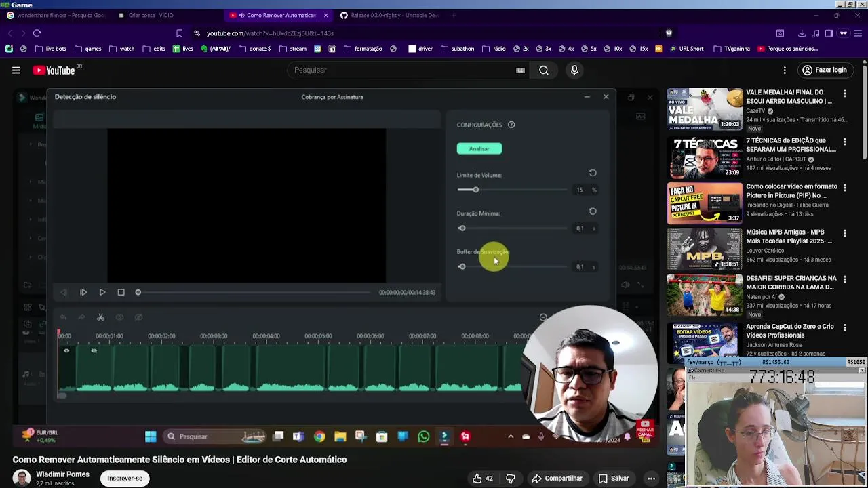This screenshot has width=868, height=488.
Task: Click the green Analisar button
Action: [479, 148]
